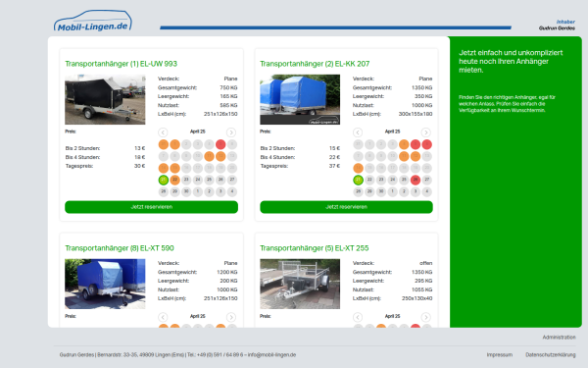This screenshot has width=588, height=368.
Task: Go to next month in EL-KK 207 calendar
Action: point(425,132)
